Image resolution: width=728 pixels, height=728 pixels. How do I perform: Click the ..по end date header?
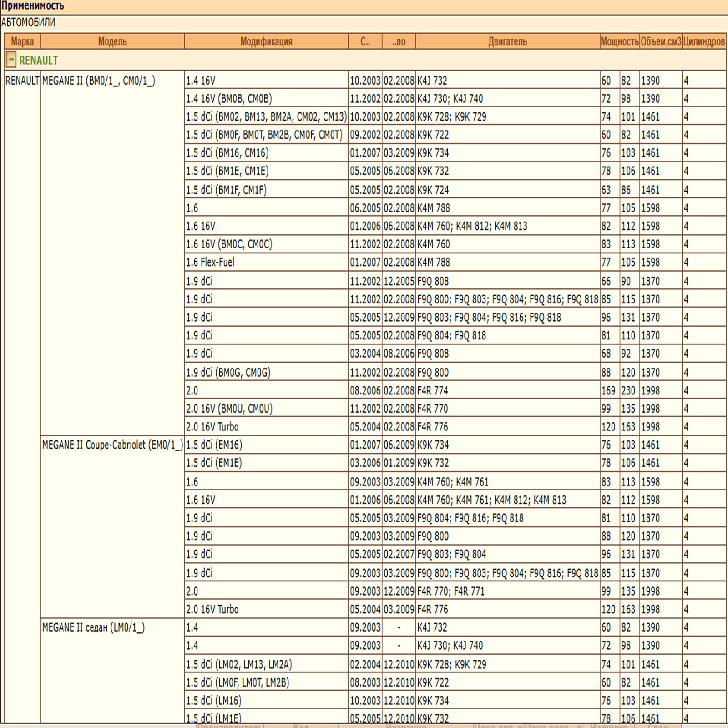[x=399, y=41]
